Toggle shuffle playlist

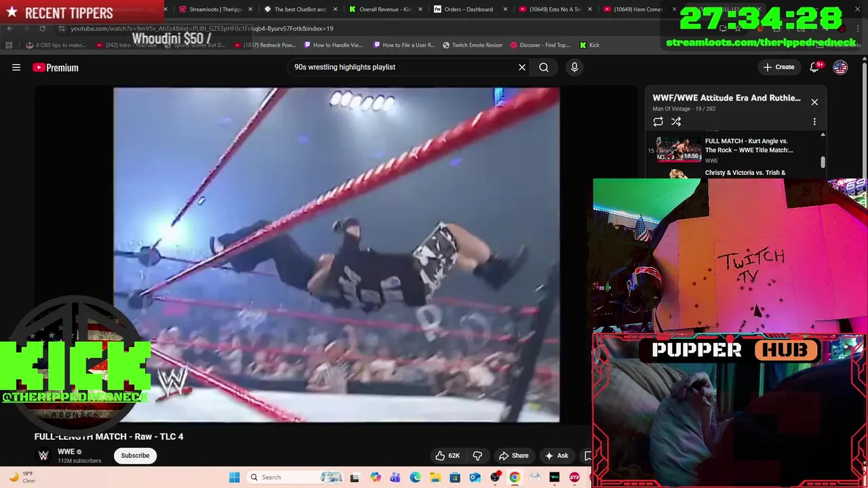(676, 122)
